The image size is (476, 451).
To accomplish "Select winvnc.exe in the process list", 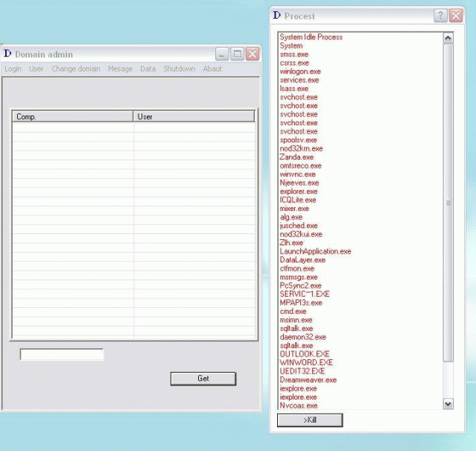I will tap(297, 174).
